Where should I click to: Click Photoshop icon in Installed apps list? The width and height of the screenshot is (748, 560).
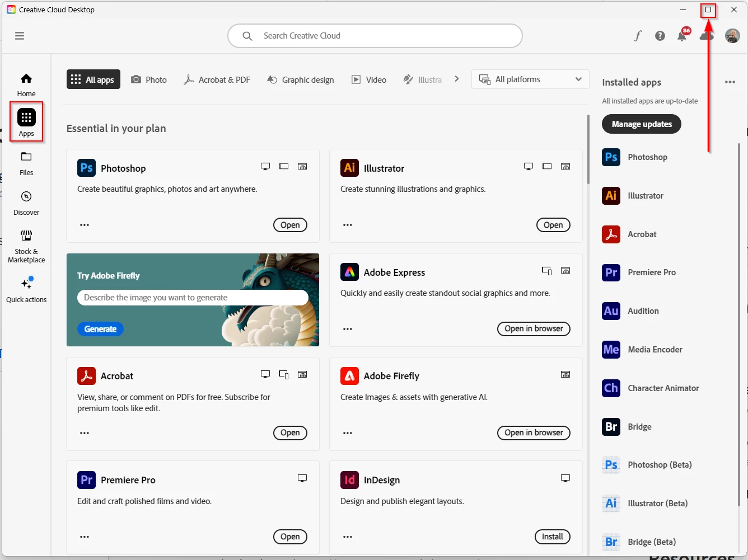click(x=611, y=157)
